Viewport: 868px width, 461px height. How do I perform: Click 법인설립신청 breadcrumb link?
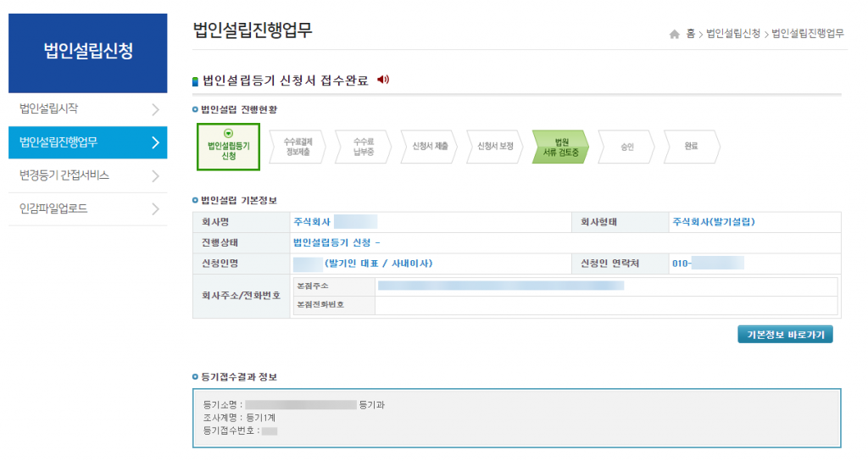tap(733, 34)
